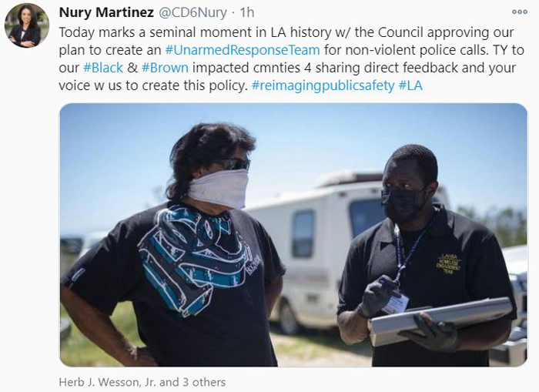
Task: Open the #Brown hashtag
Action: [165, 68]
